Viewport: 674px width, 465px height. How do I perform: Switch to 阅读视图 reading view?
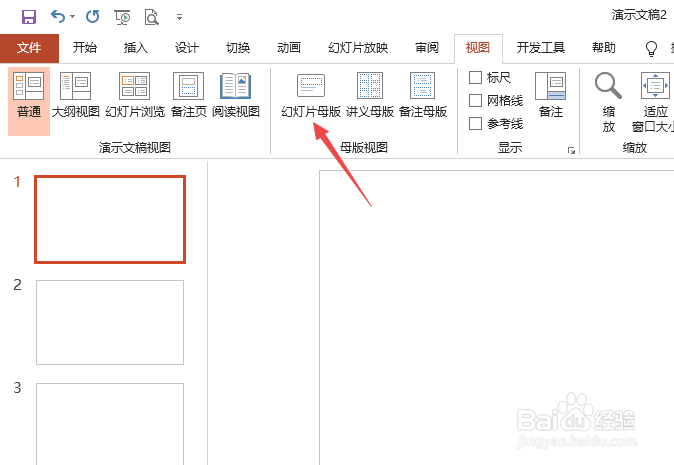[x=236, y=95]
